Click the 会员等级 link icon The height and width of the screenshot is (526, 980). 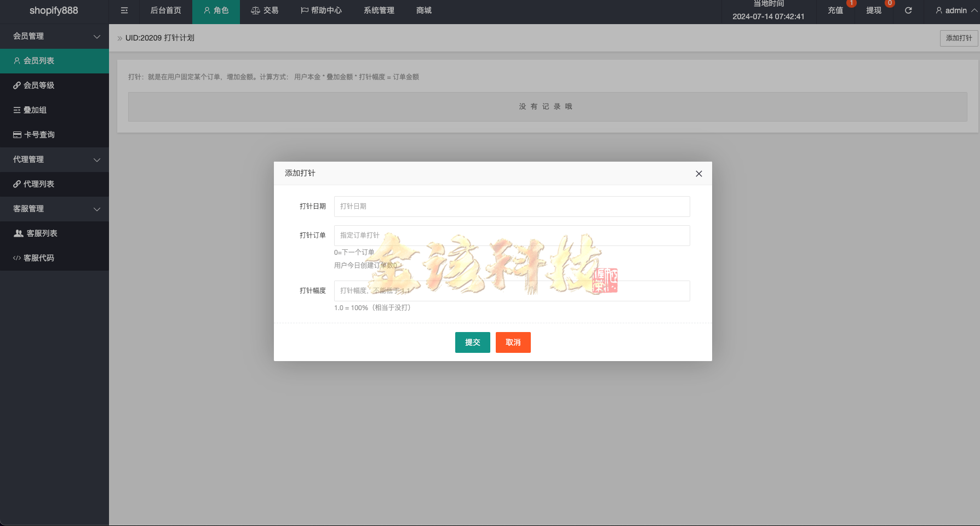point(16,85)
